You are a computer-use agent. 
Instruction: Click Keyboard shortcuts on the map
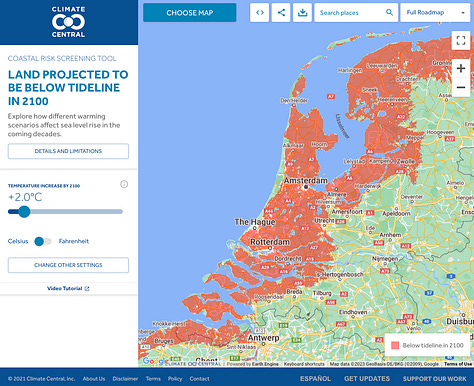[x=304, y=364]
